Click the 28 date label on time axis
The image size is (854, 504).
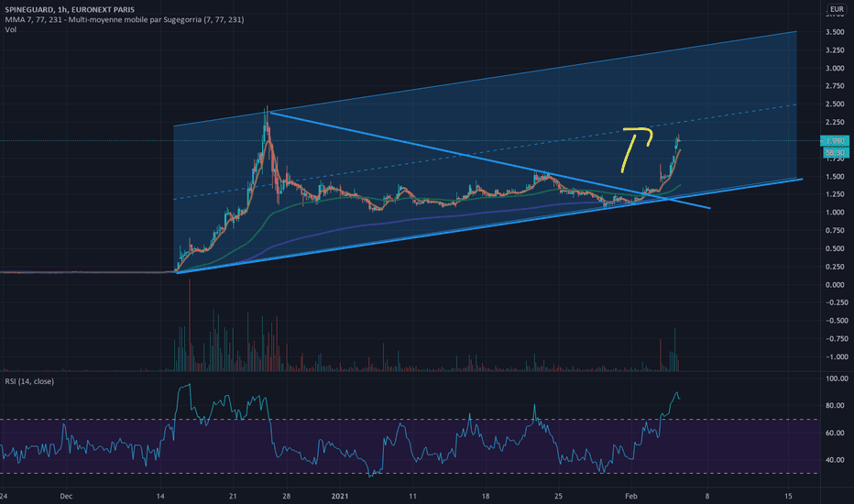[287, 497]
